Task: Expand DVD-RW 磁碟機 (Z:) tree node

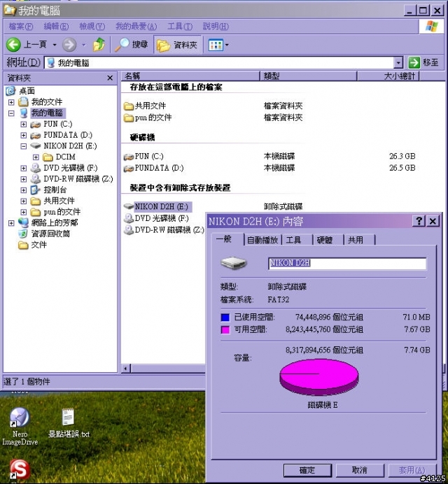Action: 24,179
